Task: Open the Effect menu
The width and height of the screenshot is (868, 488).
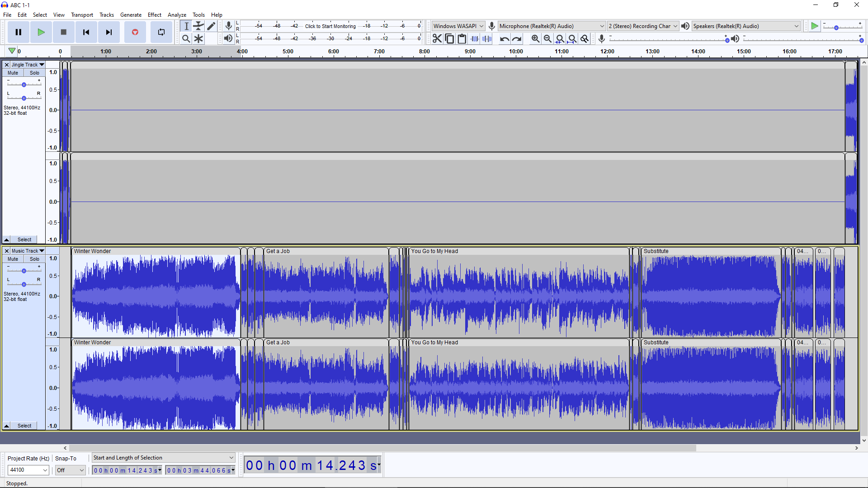Action: point(154,15)
